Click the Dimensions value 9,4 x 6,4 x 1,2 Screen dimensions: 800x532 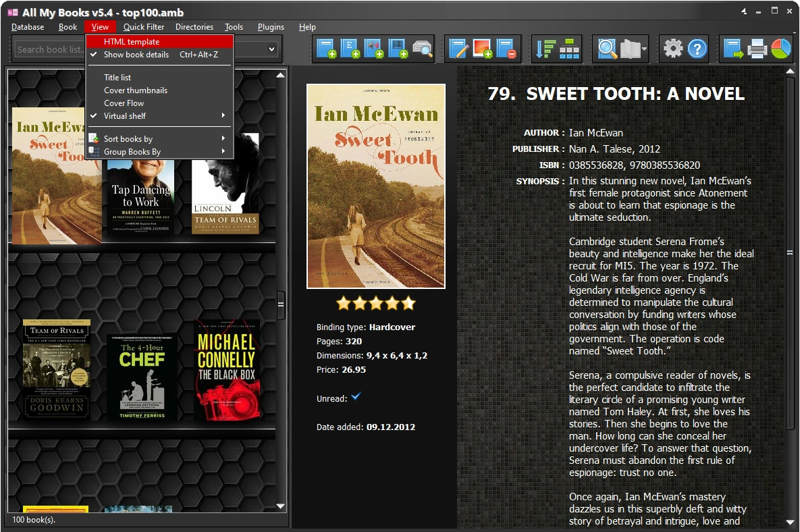[397, 356]
